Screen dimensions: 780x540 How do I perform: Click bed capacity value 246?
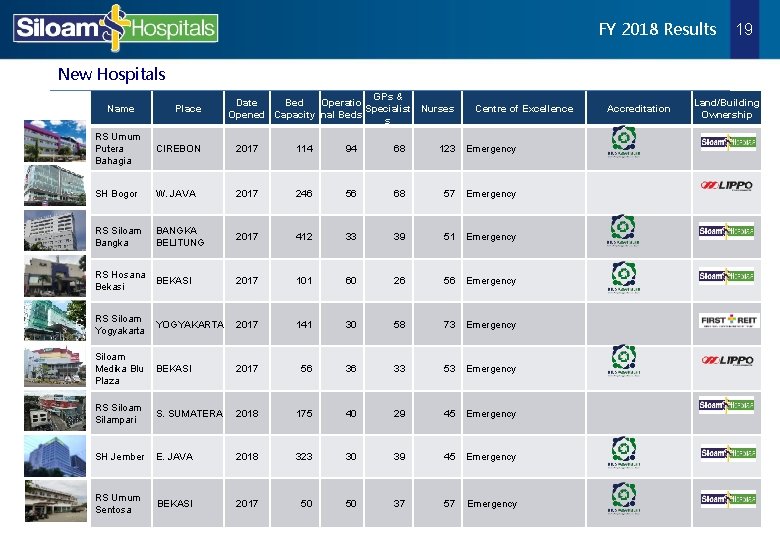coord(304,193)
